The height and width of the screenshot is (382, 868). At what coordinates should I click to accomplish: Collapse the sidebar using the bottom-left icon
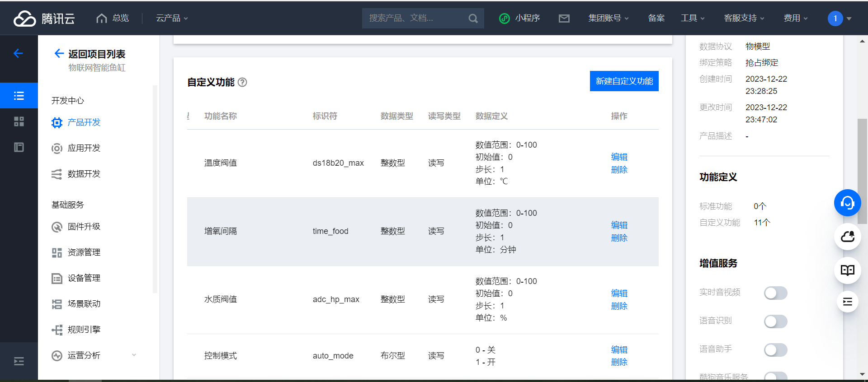click(19, 361)
